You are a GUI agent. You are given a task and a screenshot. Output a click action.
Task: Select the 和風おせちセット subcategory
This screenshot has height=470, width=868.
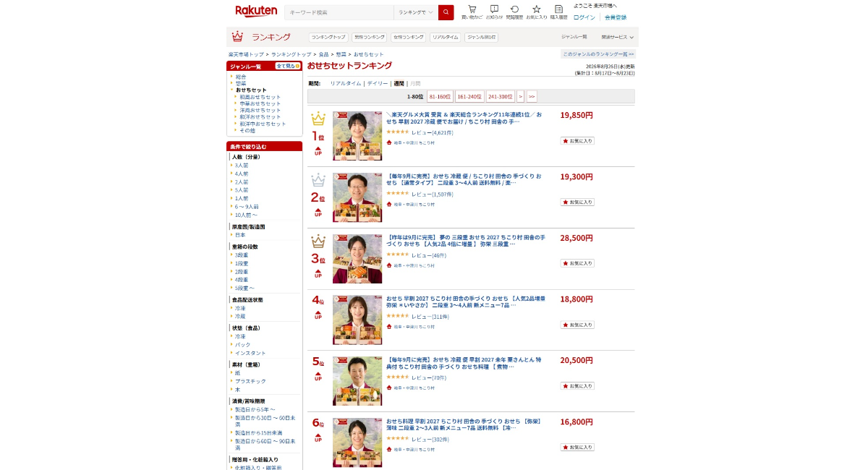[x=260, y=97]
